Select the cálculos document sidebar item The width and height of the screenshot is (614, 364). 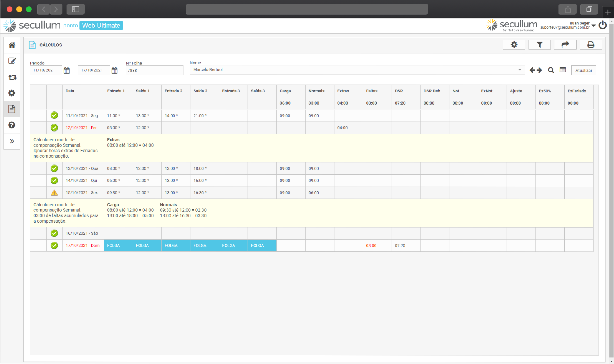[12, 109]
